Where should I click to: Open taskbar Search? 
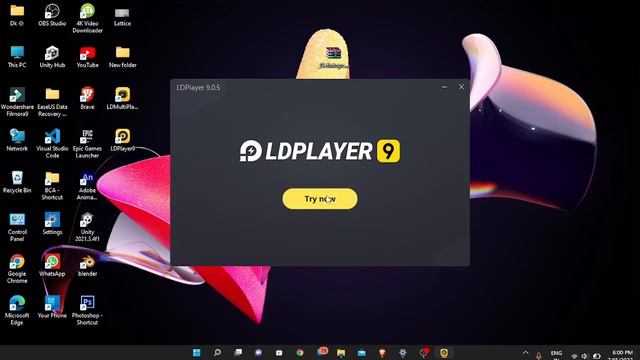(217, 352)
